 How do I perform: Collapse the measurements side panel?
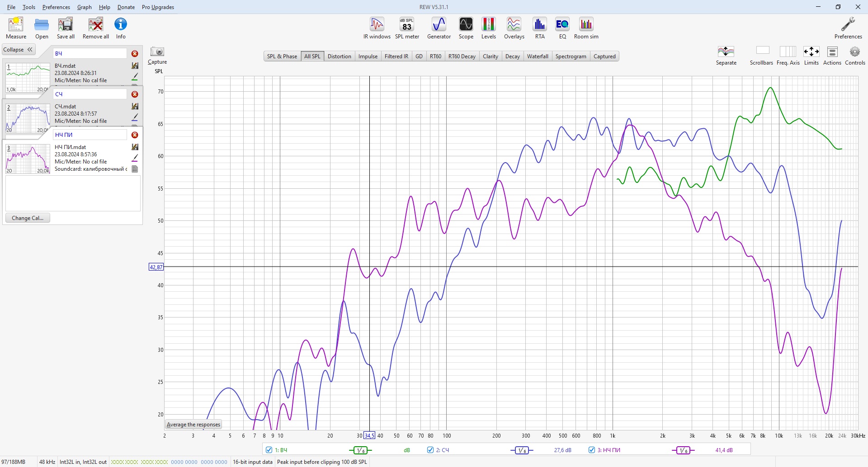coord(19,50)
